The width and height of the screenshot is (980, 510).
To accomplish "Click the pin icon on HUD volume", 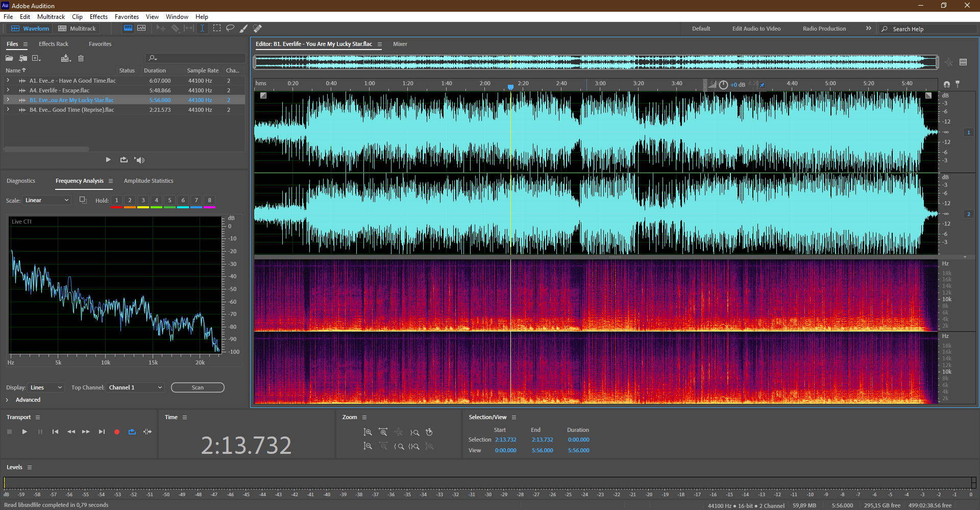I will click(x=762, y=85).
